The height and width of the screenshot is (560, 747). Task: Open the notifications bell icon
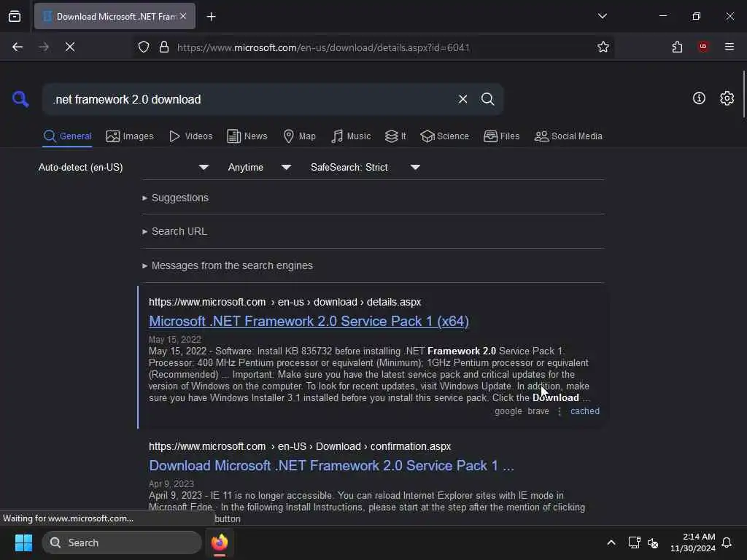coord(727,542)
